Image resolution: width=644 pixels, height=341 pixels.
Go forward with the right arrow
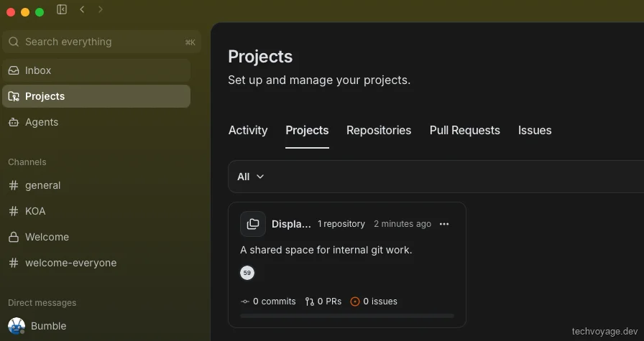point(101,9)
